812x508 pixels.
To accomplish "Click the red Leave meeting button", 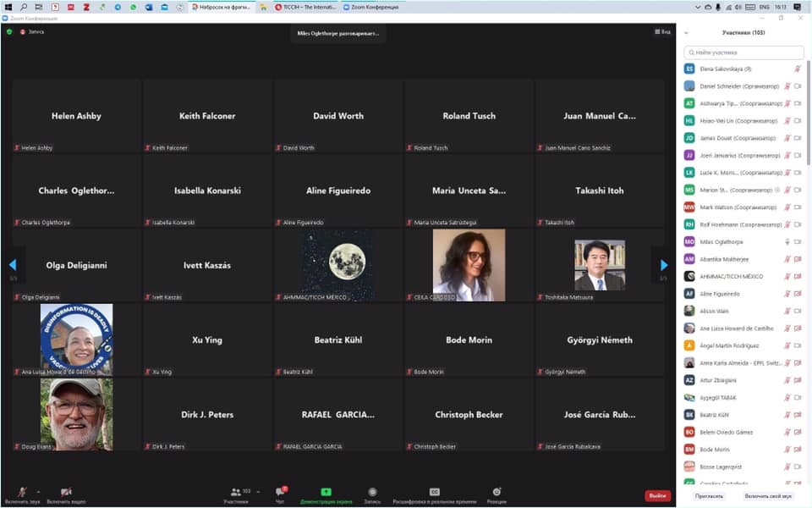I will click(x=658, y=495).
